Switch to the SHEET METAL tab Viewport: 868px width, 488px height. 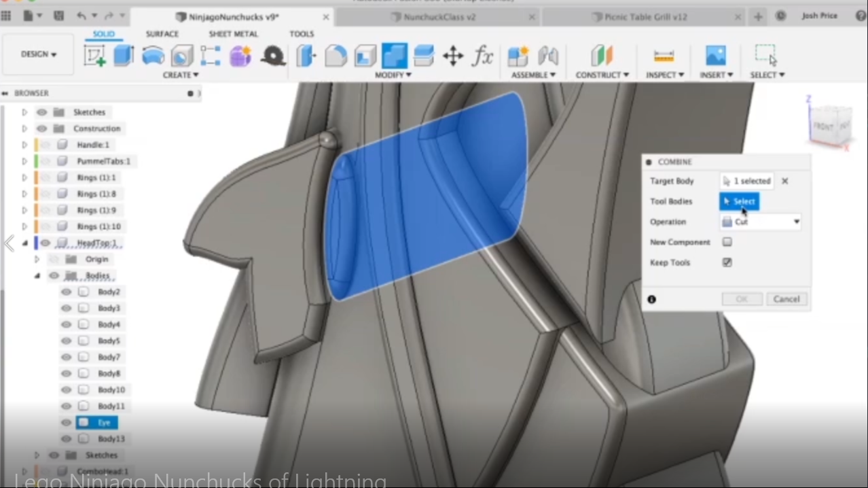233,34
